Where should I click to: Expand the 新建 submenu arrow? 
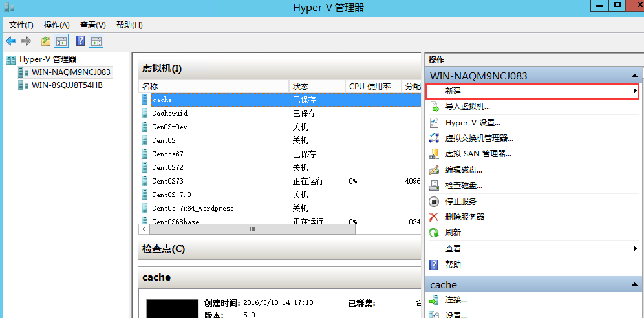click(635, 90)
